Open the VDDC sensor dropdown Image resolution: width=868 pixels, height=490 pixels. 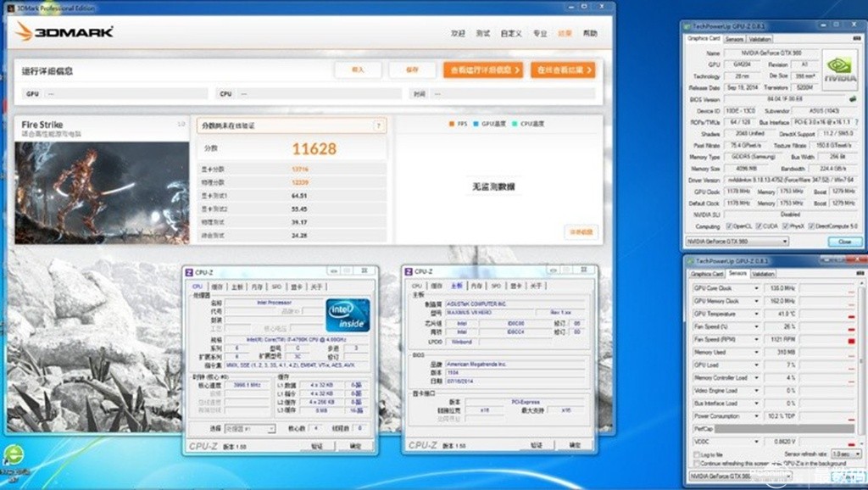pos(756,442)
